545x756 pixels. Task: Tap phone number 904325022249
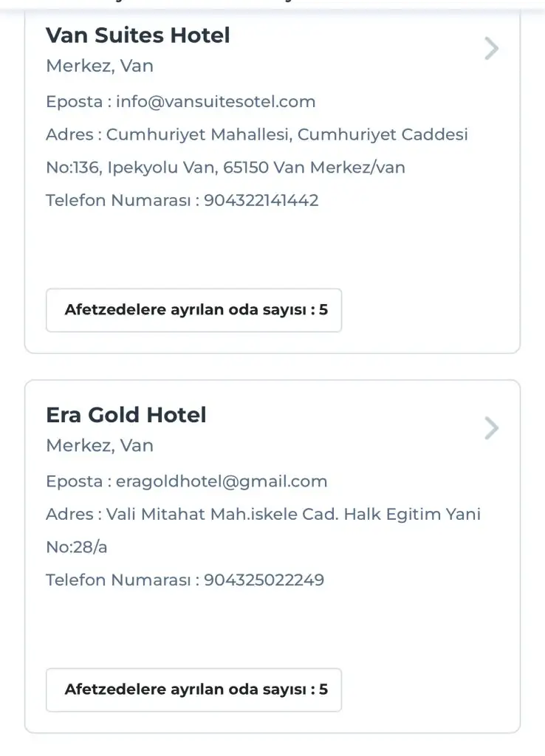click(x=264, y=580)
